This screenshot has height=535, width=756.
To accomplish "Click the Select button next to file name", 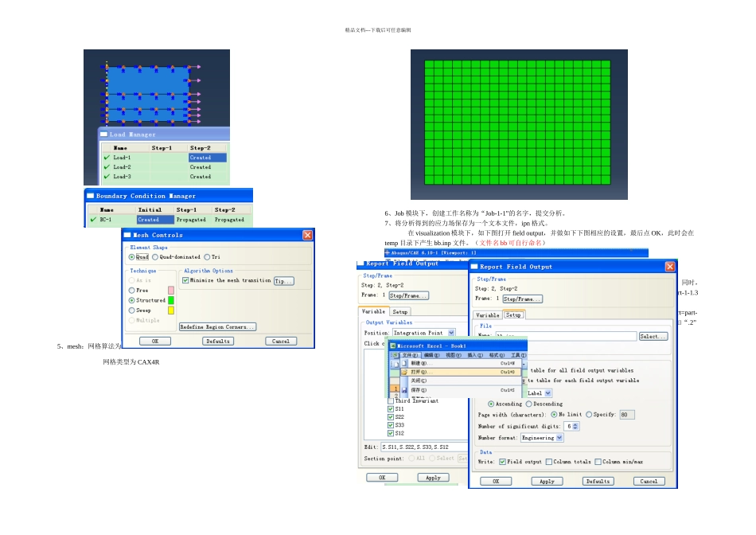I will pos(653,336).
